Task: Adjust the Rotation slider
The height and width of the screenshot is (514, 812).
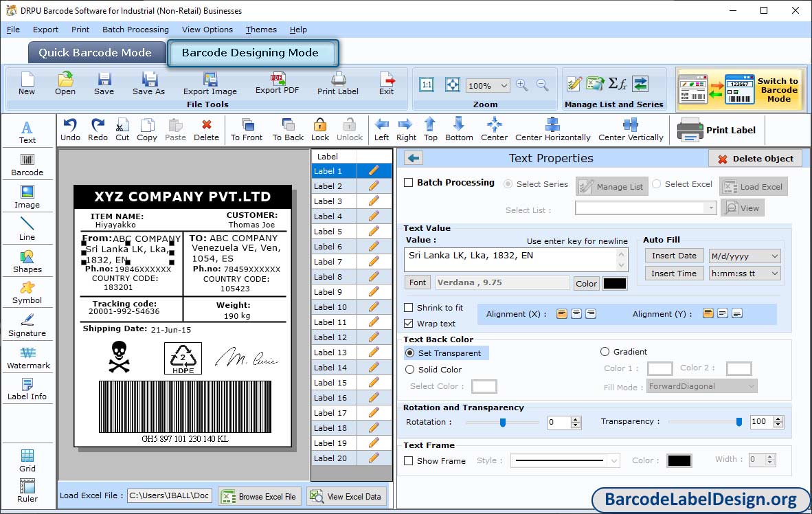Action: 502,423
